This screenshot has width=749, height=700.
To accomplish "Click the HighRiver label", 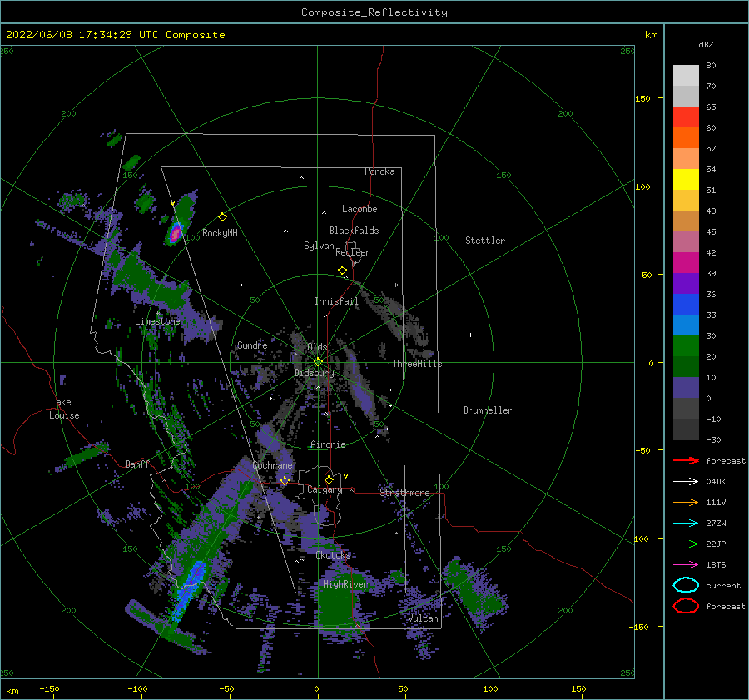I will pos(345,584).
